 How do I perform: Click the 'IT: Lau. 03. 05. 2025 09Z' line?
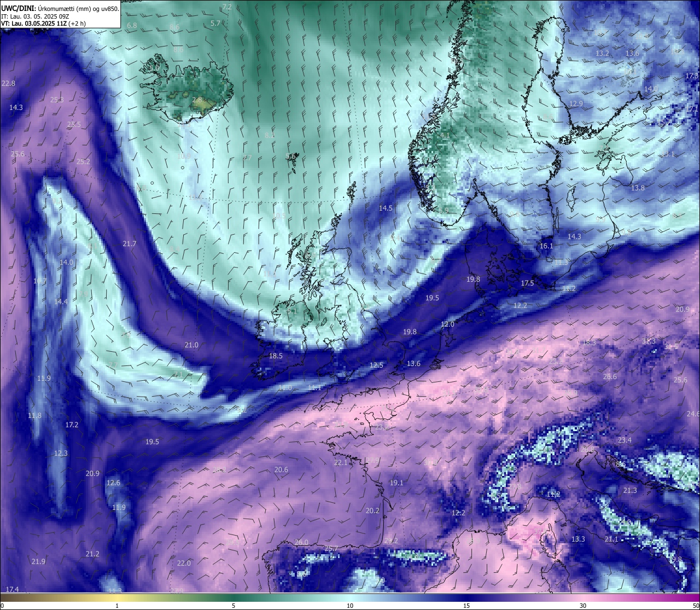point(35,16)
